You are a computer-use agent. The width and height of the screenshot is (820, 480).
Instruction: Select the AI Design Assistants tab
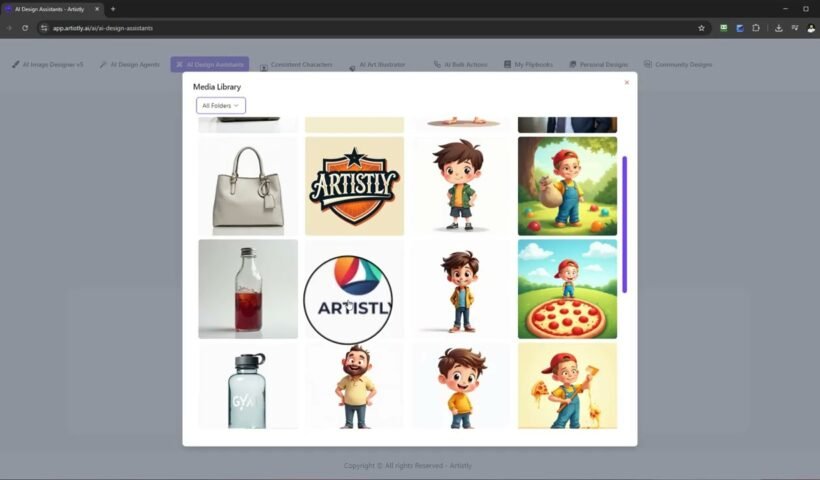coord(210,65)
